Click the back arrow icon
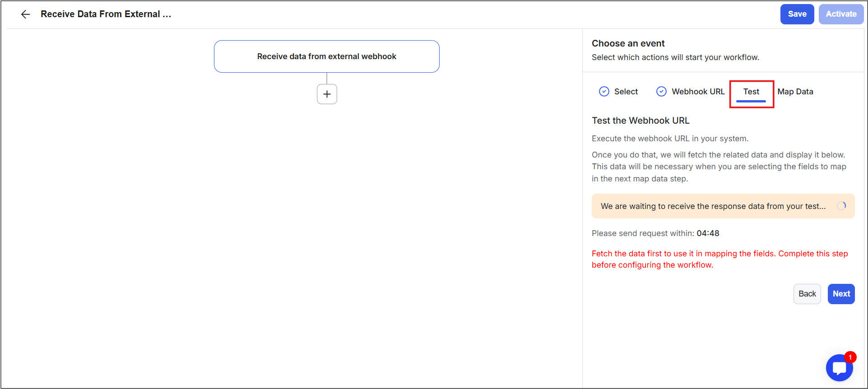 26,14
